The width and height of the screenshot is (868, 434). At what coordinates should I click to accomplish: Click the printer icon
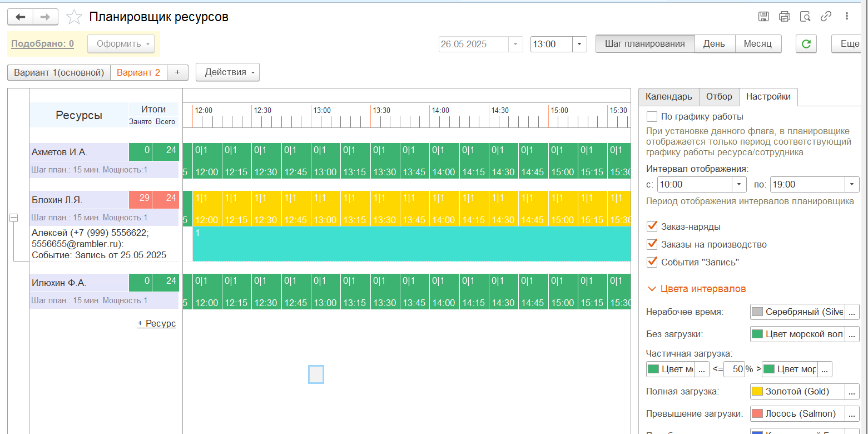click(784, 16)
